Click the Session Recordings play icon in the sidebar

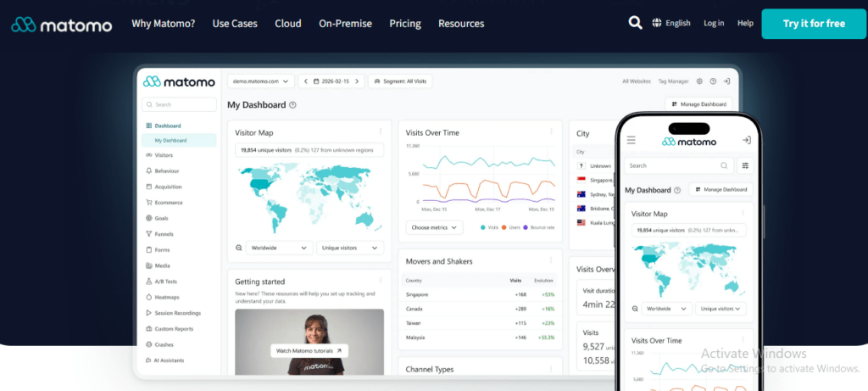(149, 313)
